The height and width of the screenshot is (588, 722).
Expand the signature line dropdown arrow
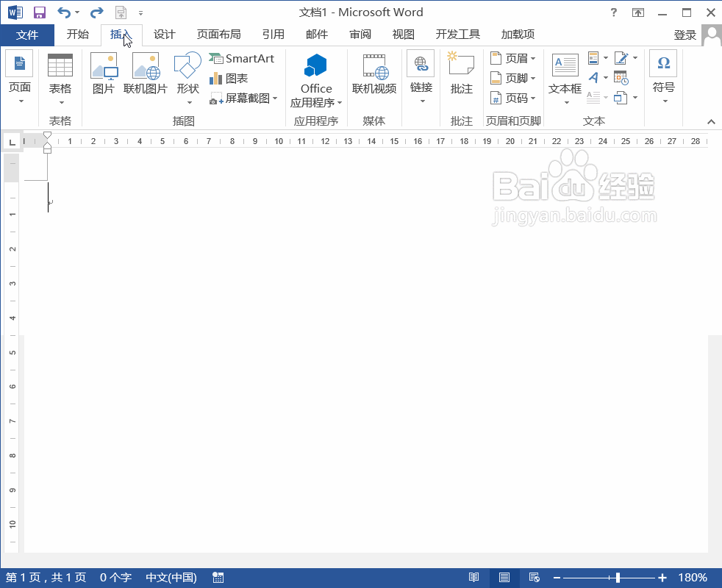(x=635, y=58)
